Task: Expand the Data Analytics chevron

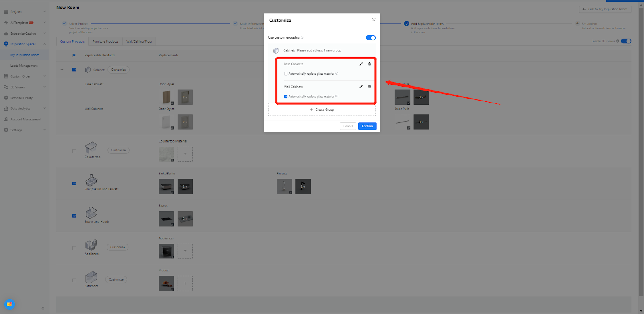Action: click(x=45, y=109)
